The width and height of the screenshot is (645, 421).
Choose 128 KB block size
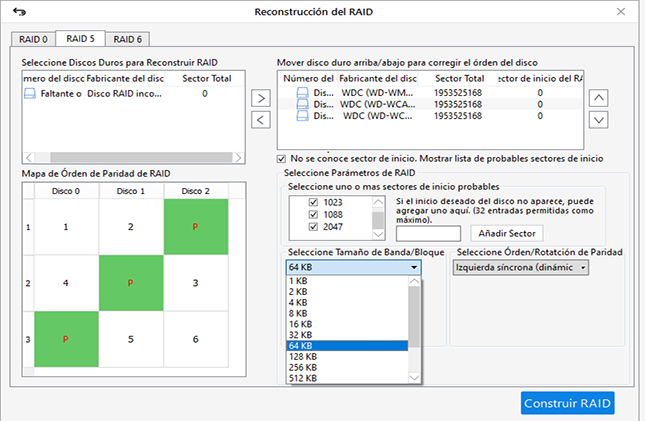click(x=347, y=356)
